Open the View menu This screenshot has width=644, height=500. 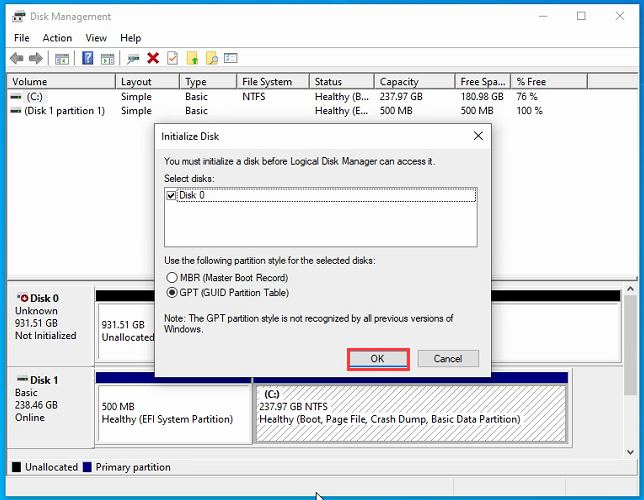96,38
